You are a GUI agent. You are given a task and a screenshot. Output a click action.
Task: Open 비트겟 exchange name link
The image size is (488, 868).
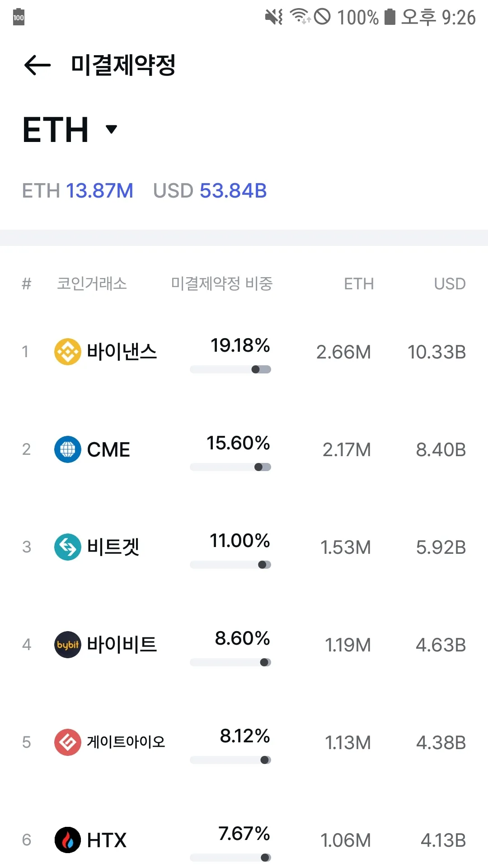113,547
